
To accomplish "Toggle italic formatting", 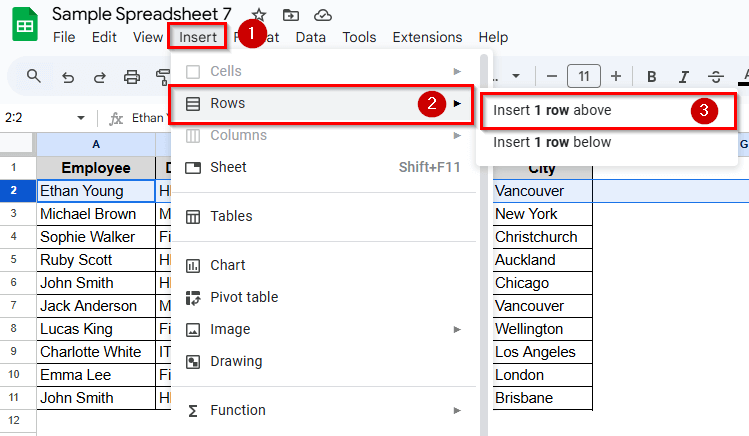I will (684, 76).
